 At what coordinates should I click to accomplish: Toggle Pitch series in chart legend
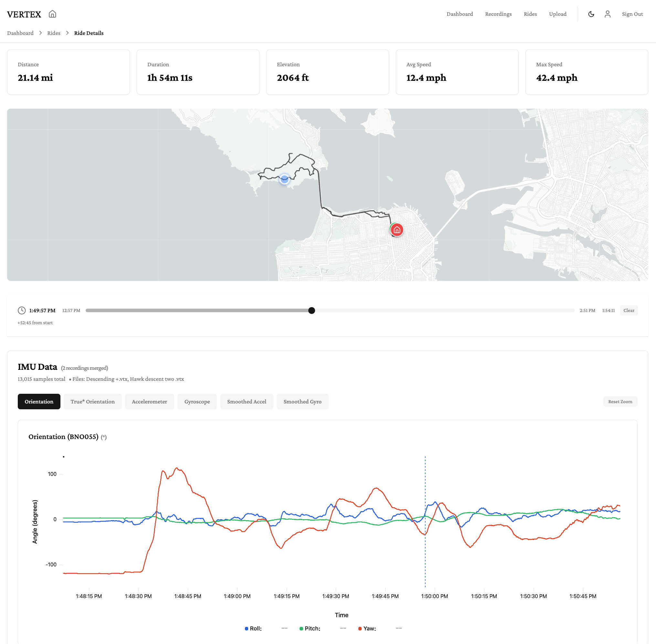click(x=310, y=628)
